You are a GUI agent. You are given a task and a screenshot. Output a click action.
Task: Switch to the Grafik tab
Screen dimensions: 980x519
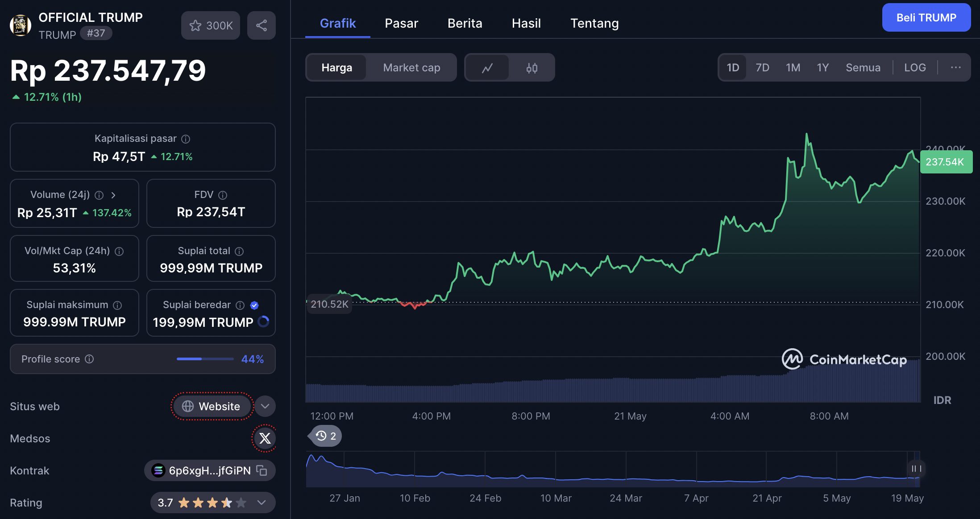point(338,23)
